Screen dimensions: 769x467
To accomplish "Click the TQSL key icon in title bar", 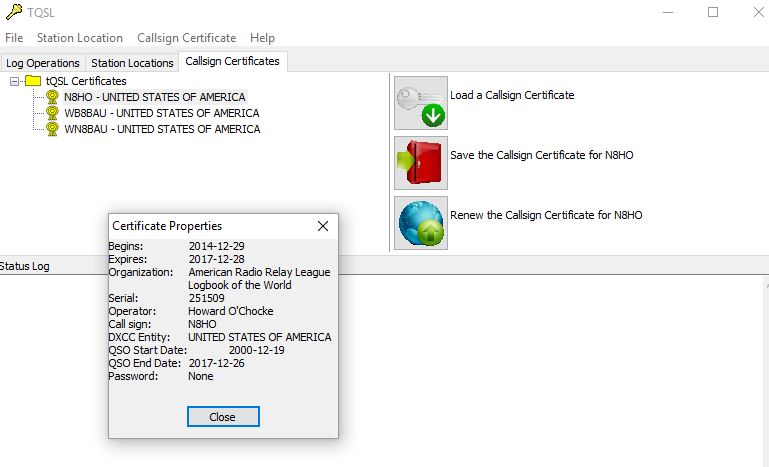I will tap(14, 11).
